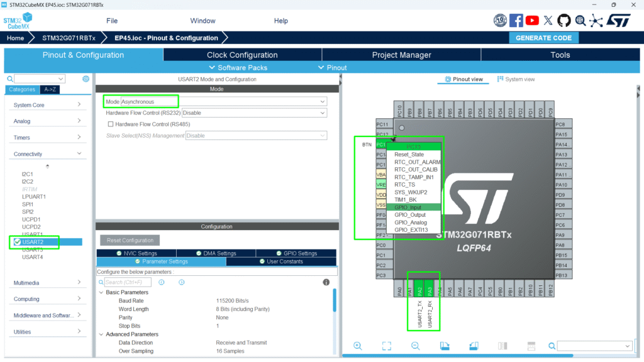Click the Reset Configuration button
Viewport: 644px width, 362px height.
(130, 240)
